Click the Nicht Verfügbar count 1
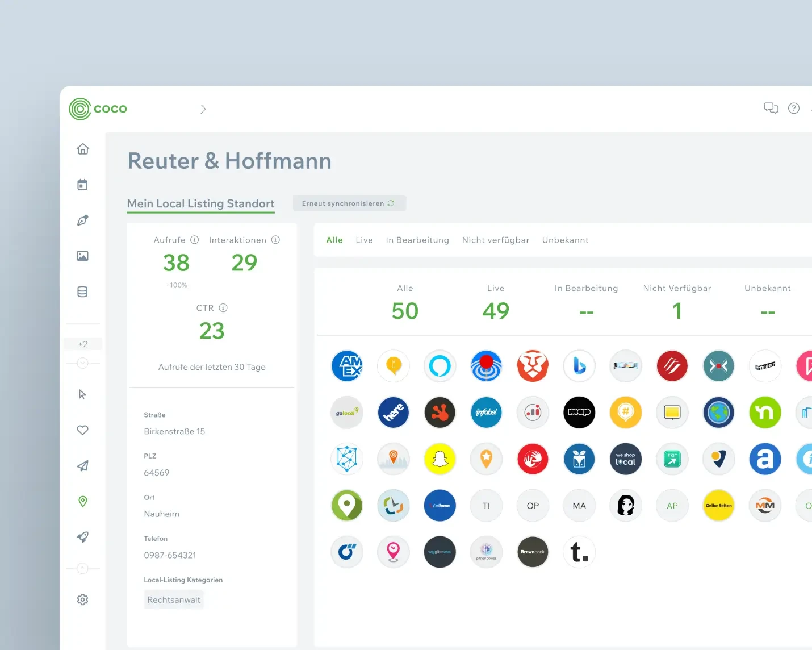 (x=677, y=311)
